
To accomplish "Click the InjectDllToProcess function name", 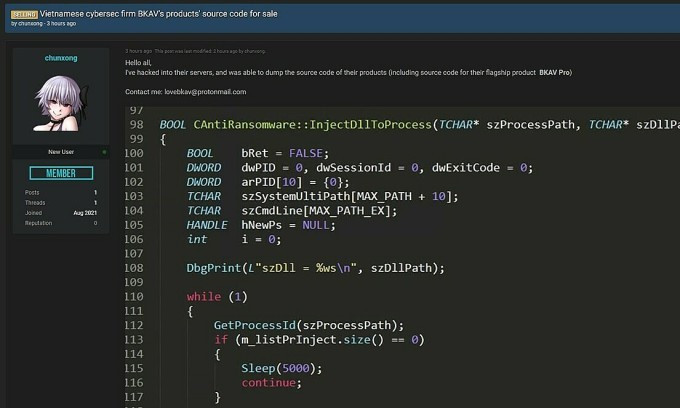I will (370, 124).
